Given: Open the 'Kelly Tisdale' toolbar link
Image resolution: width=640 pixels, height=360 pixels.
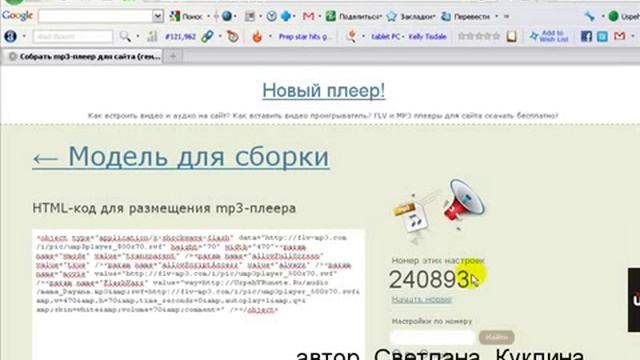Looking at the screenshot, I should (x=427, y=37).
